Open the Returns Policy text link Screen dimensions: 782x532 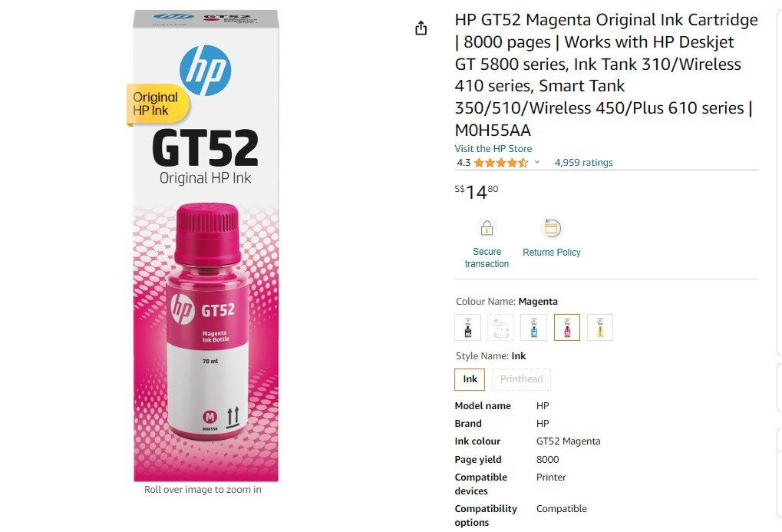click(552, 252)
